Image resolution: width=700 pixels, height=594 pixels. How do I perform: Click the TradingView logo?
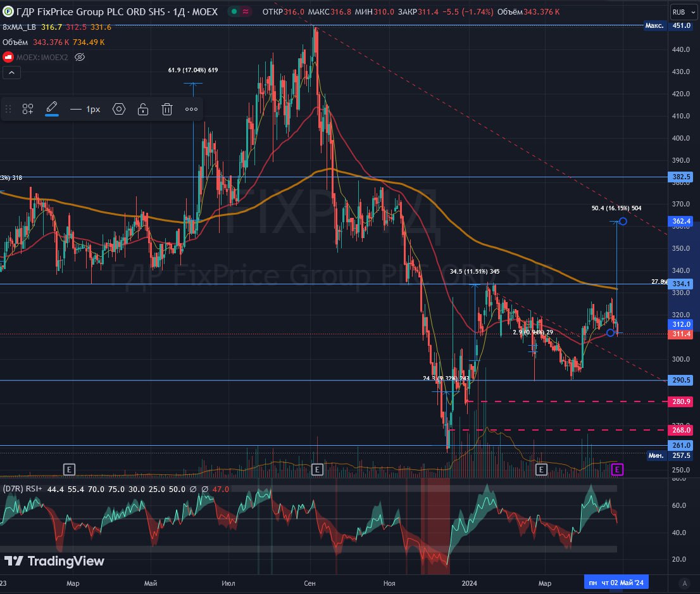point(54,561)
